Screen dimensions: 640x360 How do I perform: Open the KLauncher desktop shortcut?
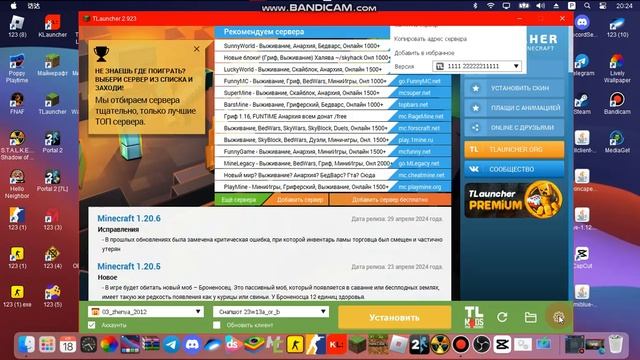[53, 27]
